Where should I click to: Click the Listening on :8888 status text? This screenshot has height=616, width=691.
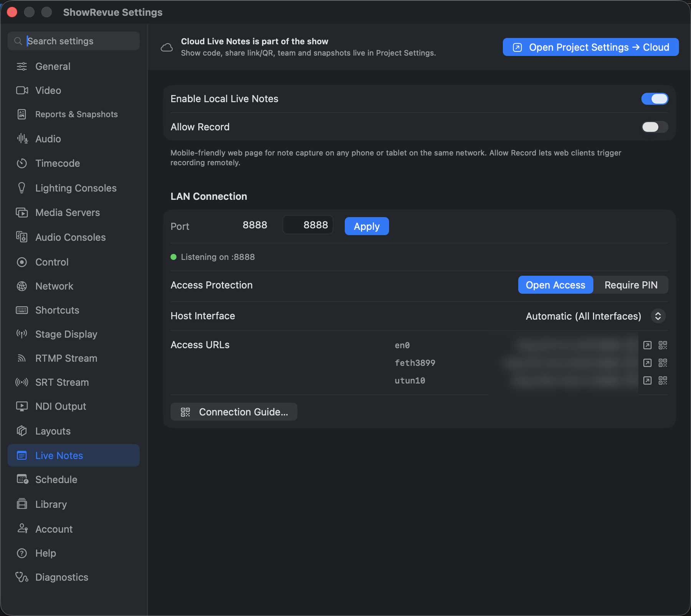(x=218, y=257)
